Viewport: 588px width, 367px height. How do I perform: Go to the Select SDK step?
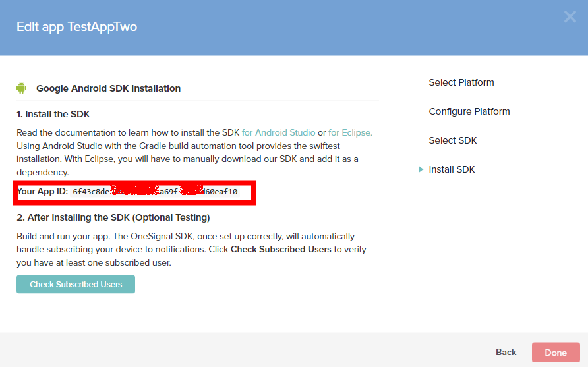[453, 140]
